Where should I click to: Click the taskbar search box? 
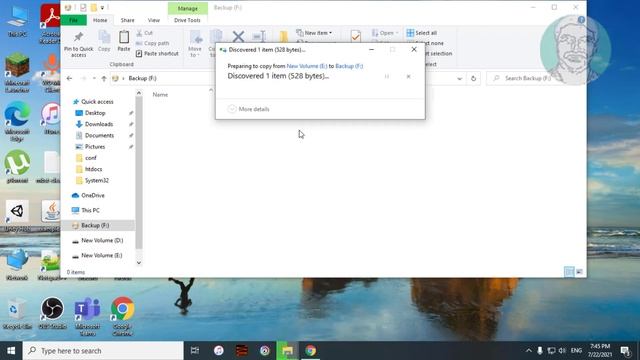[x=103, y=351]
